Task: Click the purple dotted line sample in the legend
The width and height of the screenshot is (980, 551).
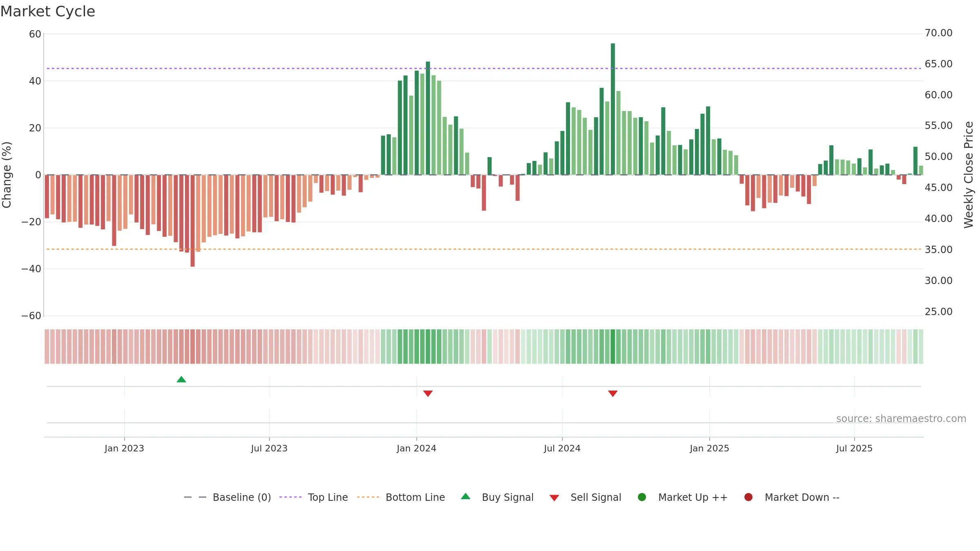Action: pyautogui.click(x=290, y=497)
